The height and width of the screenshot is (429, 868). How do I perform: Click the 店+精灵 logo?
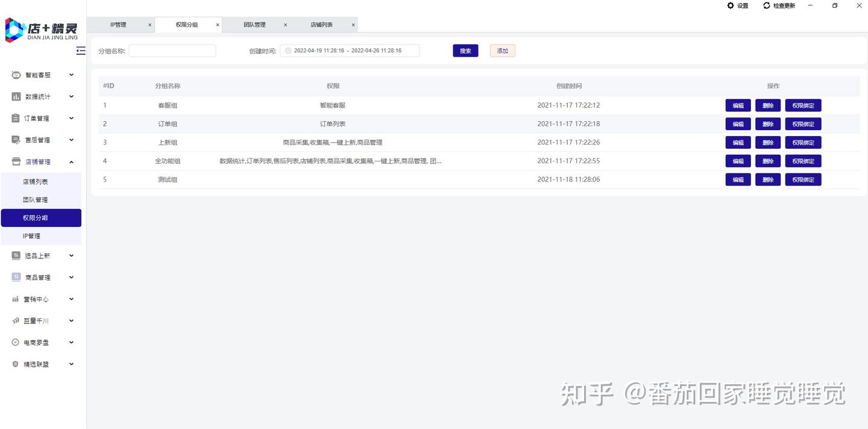(42, 30)
